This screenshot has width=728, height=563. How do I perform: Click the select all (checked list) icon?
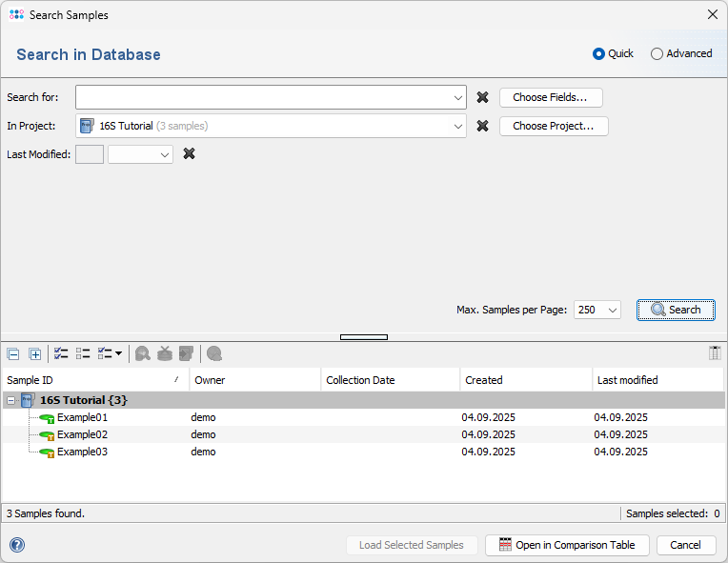point(61,353)
